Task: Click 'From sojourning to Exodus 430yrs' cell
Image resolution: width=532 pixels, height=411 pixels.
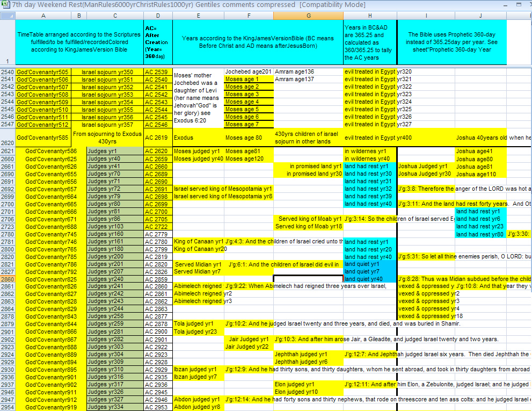Action: (x=107, y=138)
